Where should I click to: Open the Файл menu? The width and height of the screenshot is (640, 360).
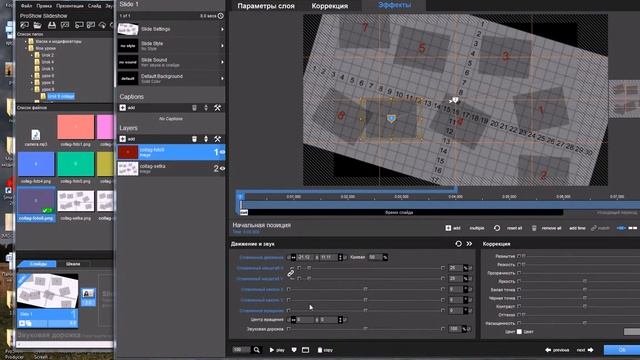pyautogui.click(x=26, y=6)
